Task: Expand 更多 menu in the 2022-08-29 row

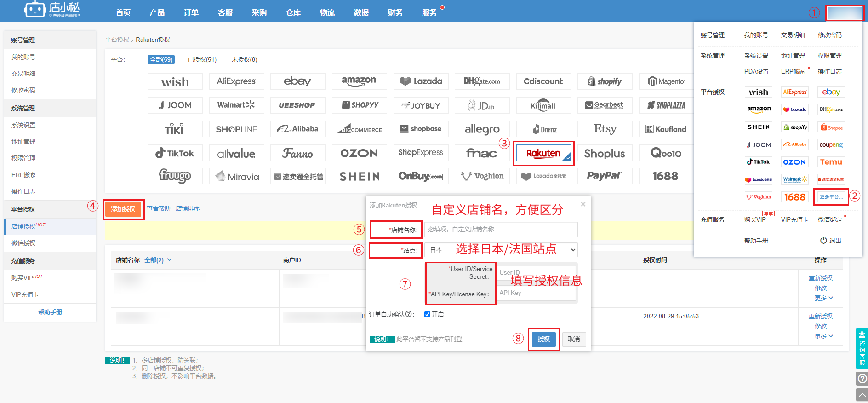Action: click(823, 336)
